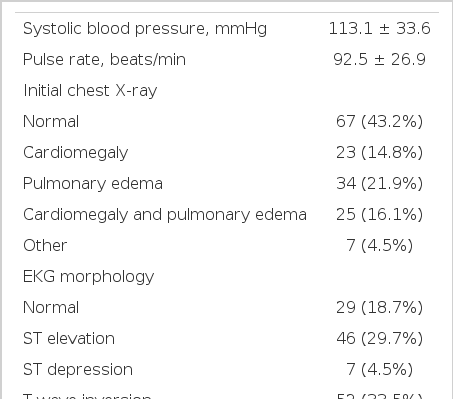Select the value 67 (43.2%)
Screen dimensions: 453x399
point(379,121)
